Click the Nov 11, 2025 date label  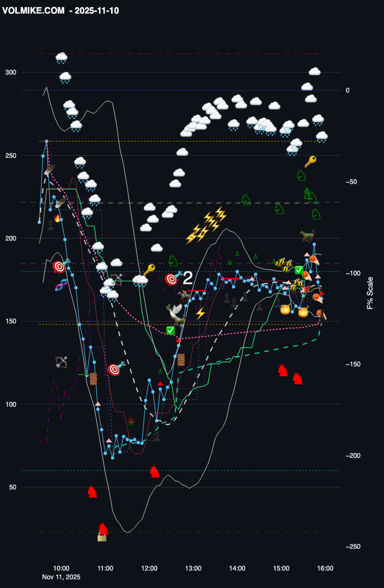[x=61, y=577]
